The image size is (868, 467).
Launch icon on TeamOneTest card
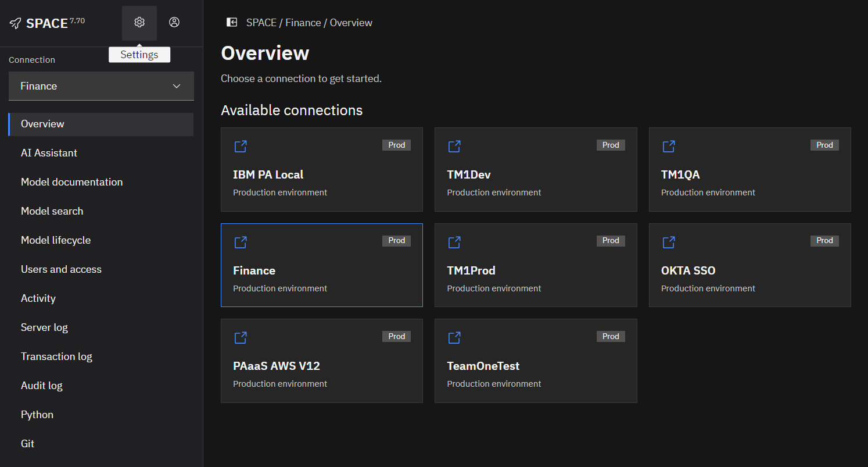[454, 338]
